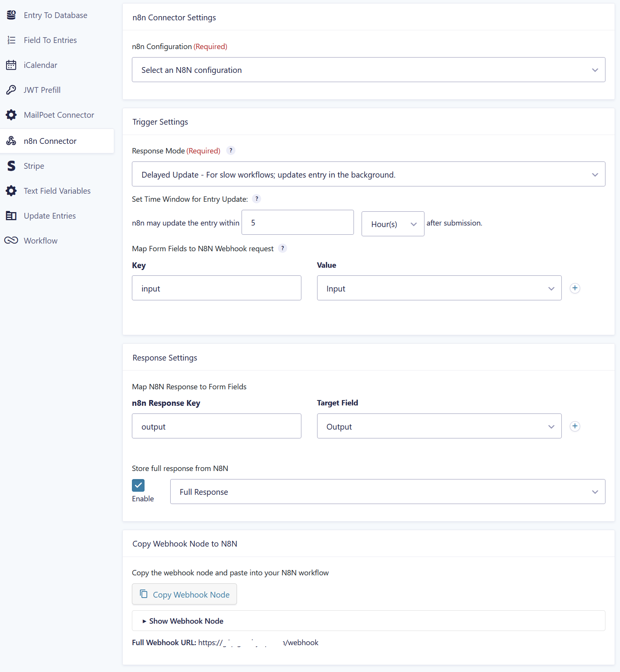The width and height of the screenshot is (620, 672).
Task: Click the Time Window help question mark
Action: click(x=257, y=199)
